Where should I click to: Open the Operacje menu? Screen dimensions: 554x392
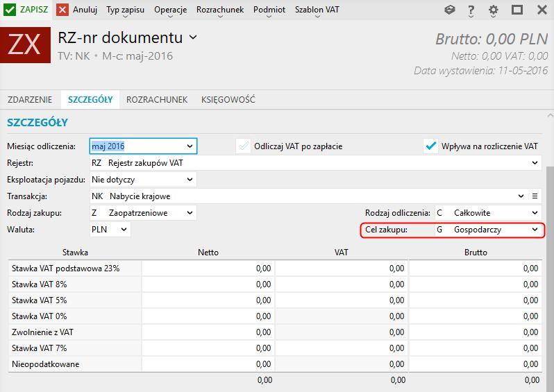pos(170,10)
